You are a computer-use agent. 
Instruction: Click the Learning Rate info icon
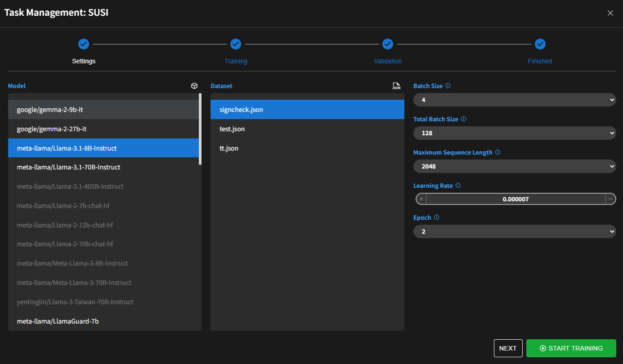[458, 185]
